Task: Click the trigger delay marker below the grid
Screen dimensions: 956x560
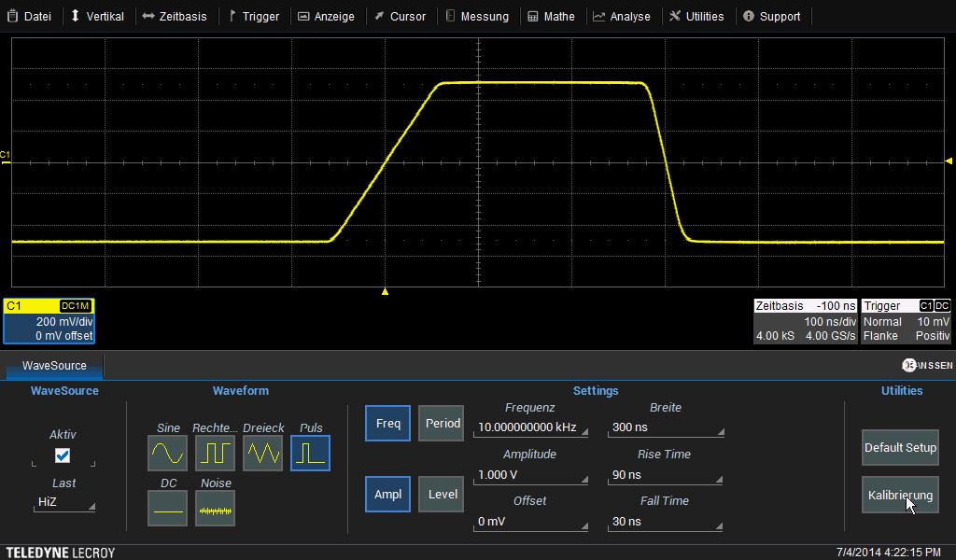Action: point(385,292)
